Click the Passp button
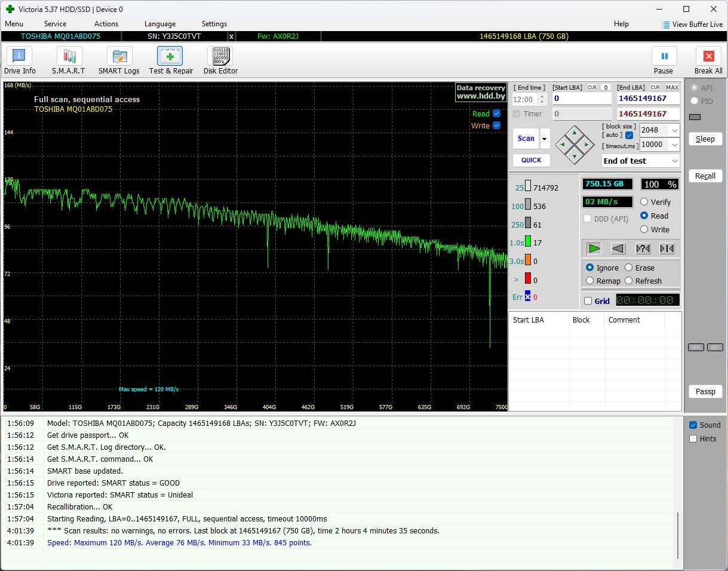This screenshot has height=571, width=728. click(705, 391)
